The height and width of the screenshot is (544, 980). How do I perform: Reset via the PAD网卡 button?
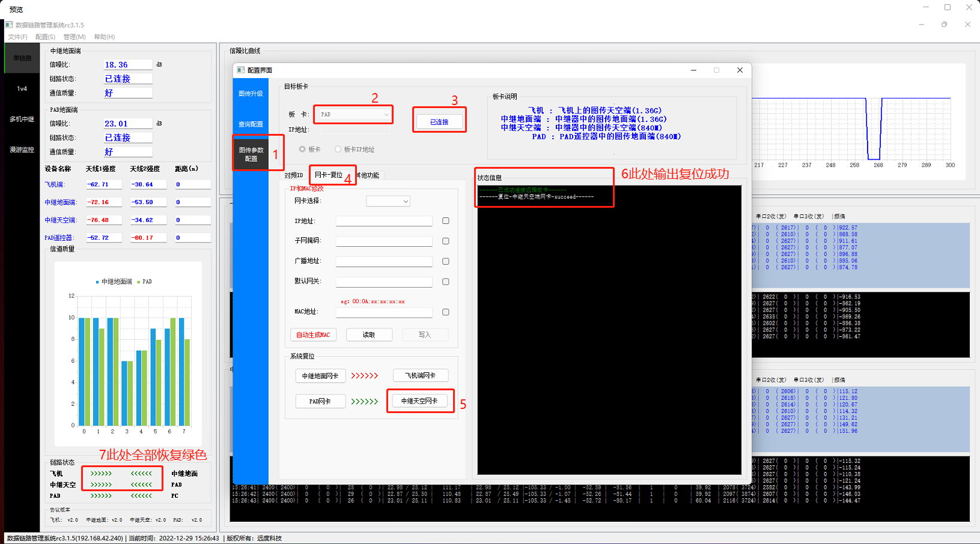pyautogui.click(x=320, y=402)
